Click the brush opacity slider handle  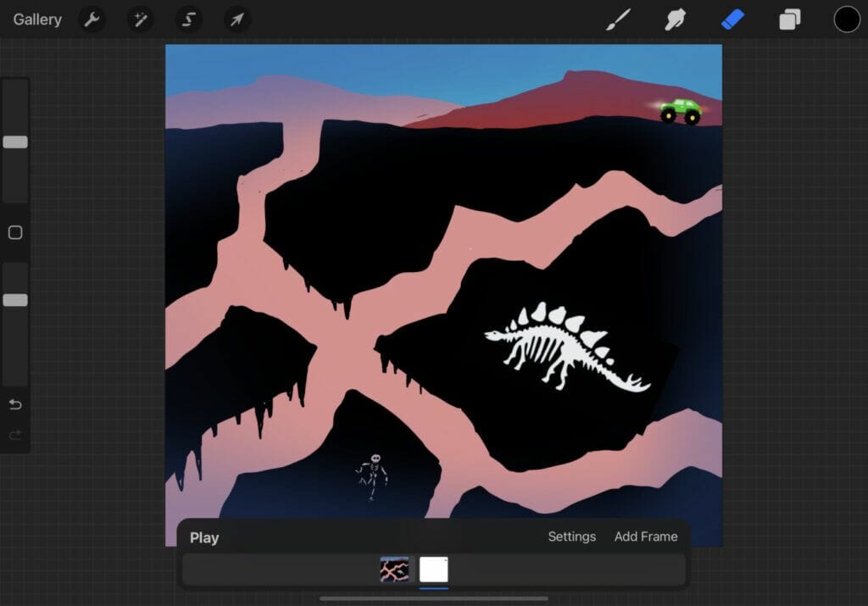15,300
